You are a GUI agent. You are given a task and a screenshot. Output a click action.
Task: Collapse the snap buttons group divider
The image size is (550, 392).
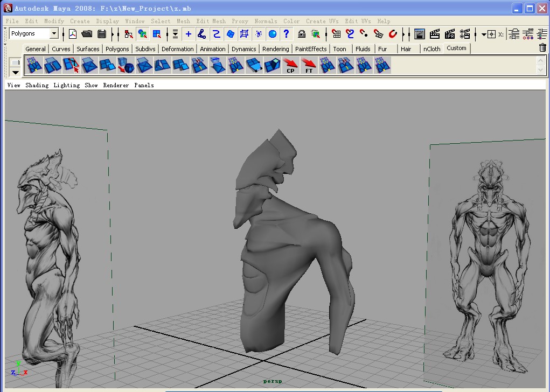(x=326, y=34)
